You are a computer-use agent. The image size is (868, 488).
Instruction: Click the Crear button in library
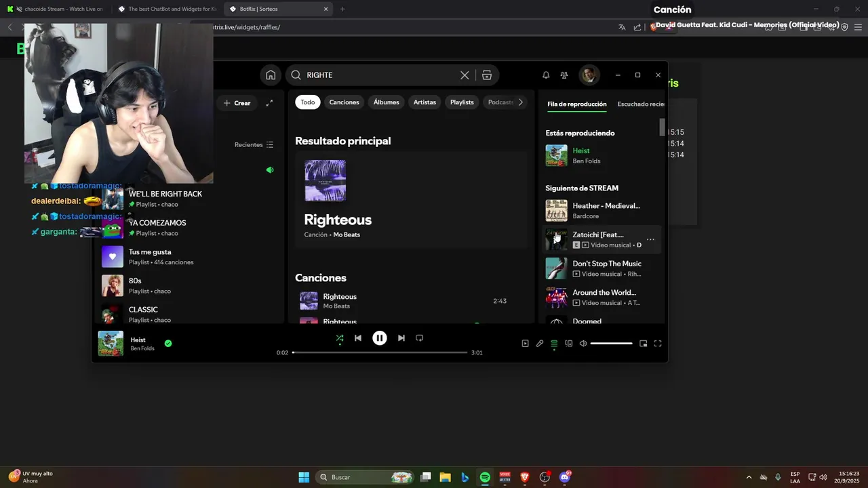237,103
